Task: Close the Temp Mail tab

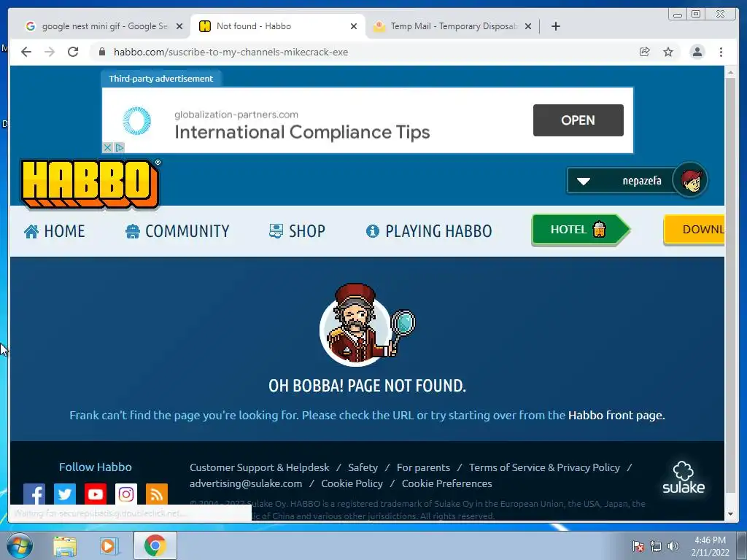Action: pos(528,26)
